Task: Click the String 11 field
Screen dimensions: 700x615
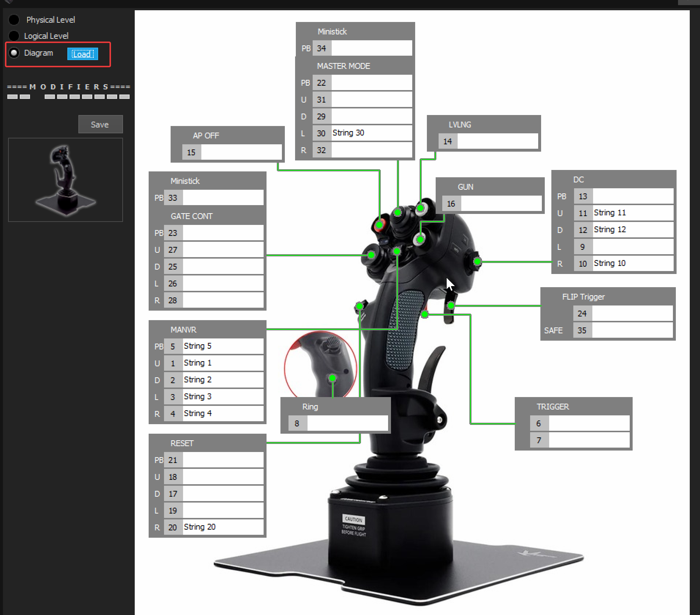Action: (x=633, y=213)
